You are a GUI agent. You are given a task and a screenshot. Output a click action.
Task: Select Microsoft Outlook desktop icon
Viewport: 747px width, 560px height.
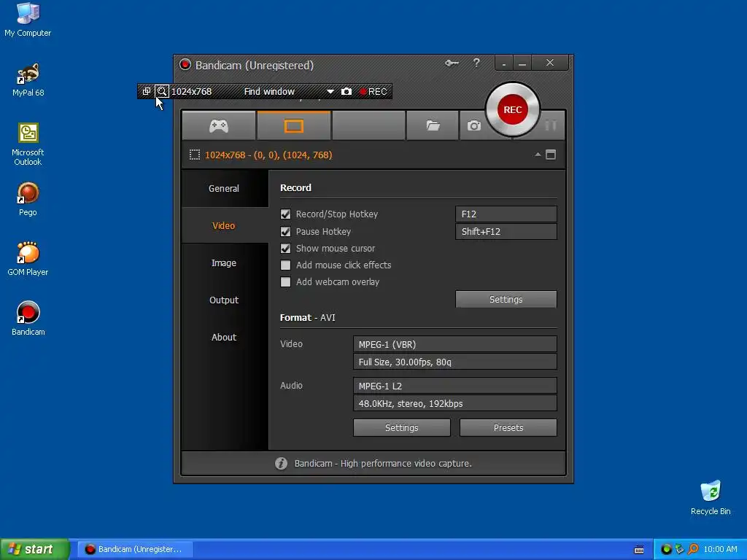click(x=28, y=144)
